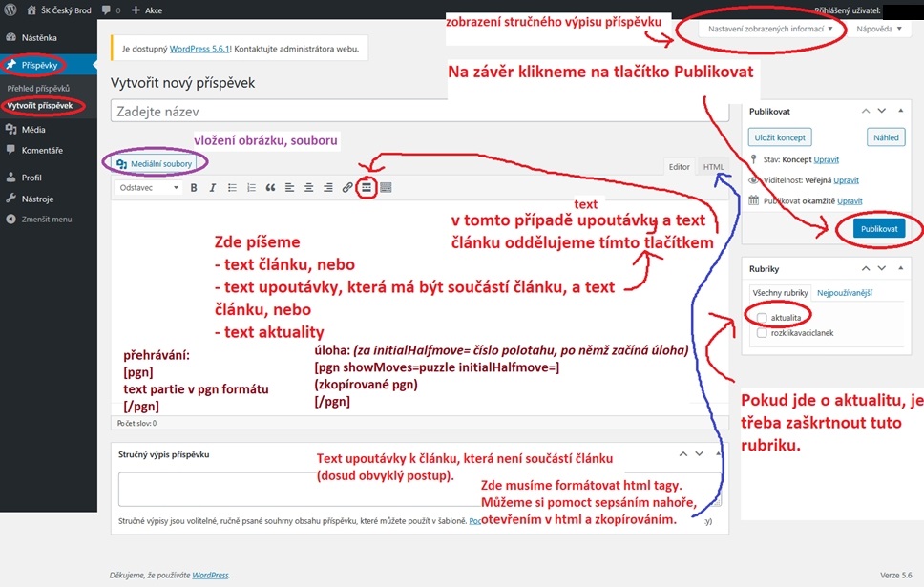Open the Příspěvky posts menu
Screen dimensions: 924x587
point(49,65)
